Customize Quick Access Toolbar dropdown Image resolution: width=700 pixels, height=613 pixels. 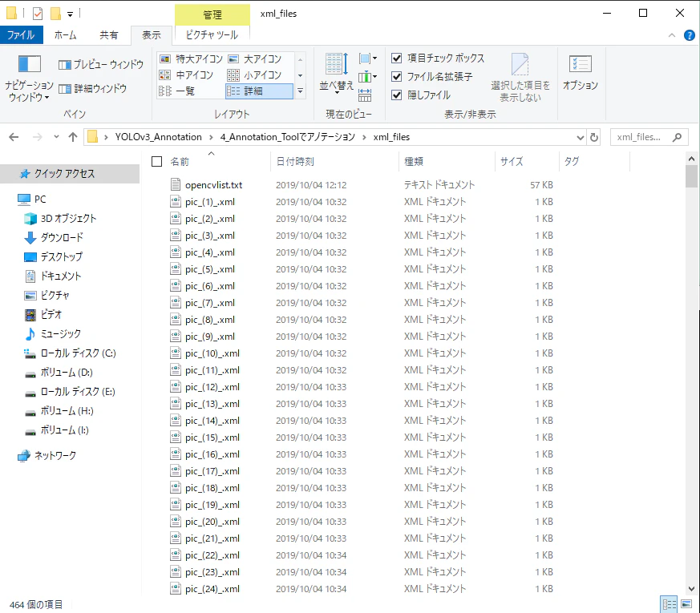click(70, 14)
